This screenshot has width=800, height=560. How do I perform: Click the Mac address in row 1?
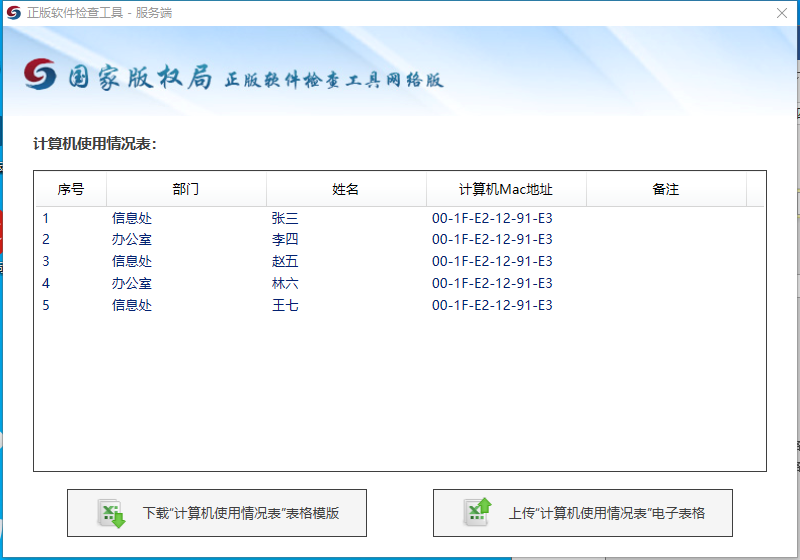point(492,218)
